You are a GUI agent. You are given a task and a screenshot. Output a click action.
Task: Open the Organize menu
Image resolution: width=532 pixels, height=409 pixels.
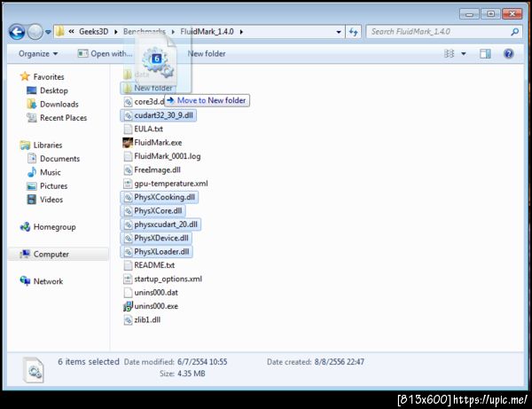(x=38, y=53)
